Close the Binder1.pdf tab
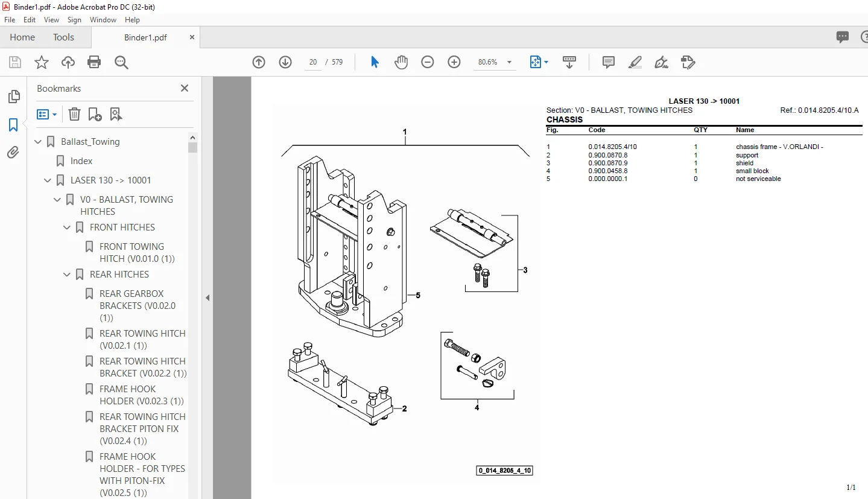The width and height of the screenshot is (868, 499). click(192, 37)
